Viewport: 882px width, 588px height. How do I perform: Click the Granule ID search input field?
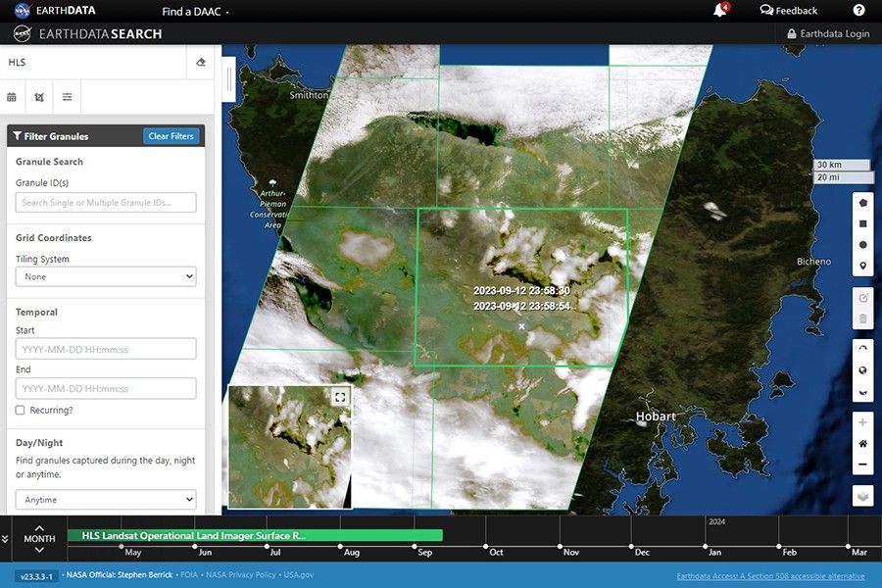(x=104, y=202)
